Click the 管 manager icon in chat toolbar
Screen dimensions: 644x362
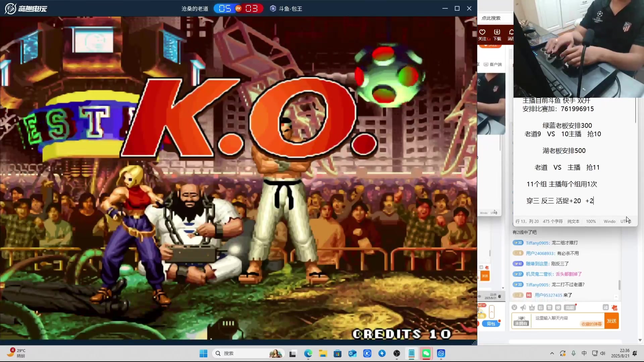(x=549, y=307)
